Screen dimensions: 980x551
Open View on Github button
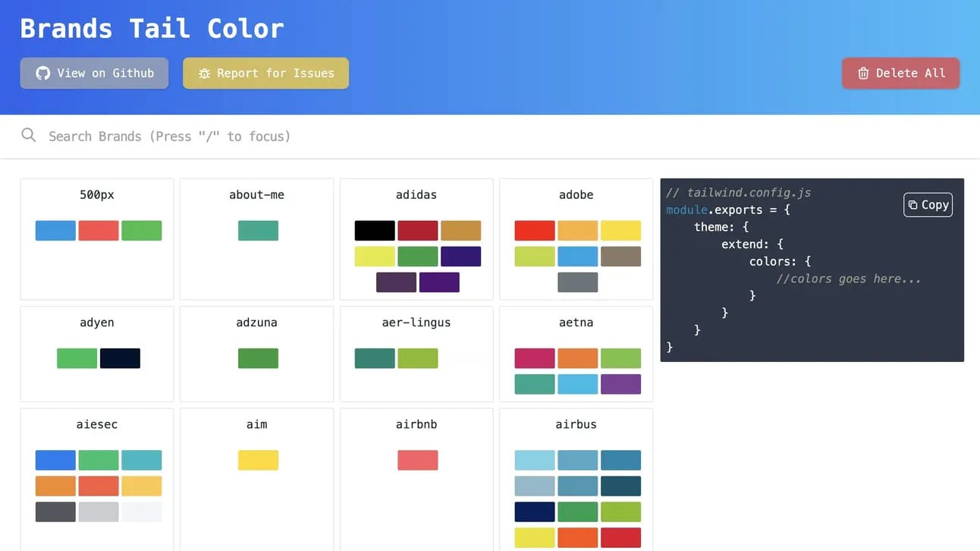94,73
